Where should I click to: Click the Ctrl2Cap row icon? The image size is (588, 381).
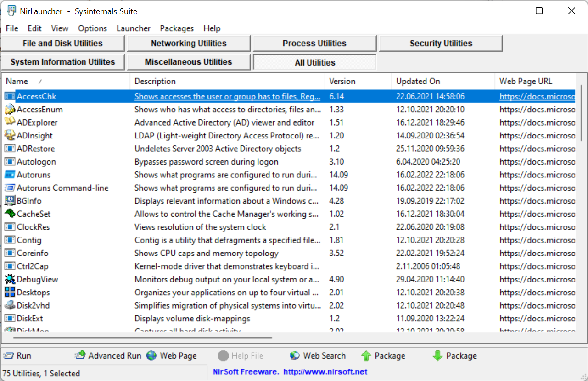(x=10, y=266)
